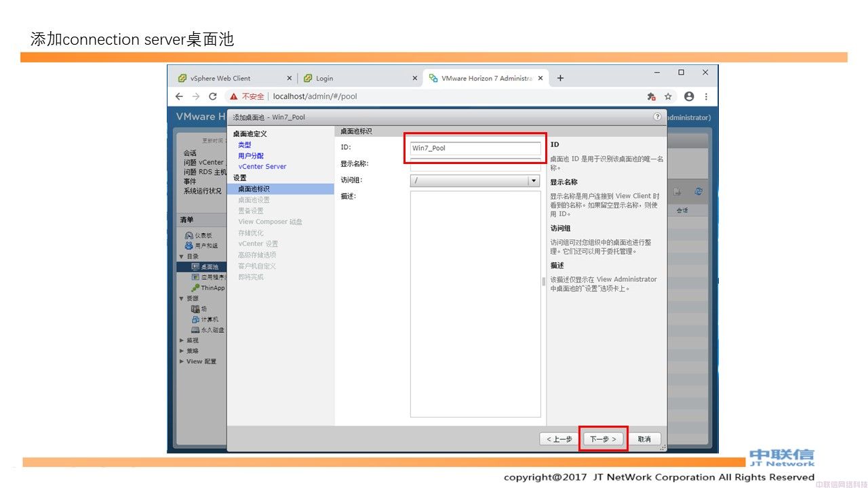Expand the View 配置 tree section

click(x=181, y=361)
